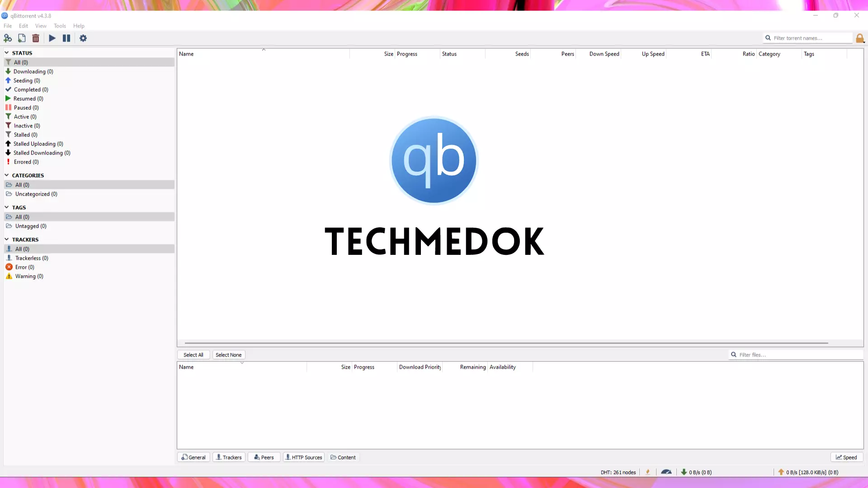
Task: Sort torrents by Ratio column
Action: point(734,54)
